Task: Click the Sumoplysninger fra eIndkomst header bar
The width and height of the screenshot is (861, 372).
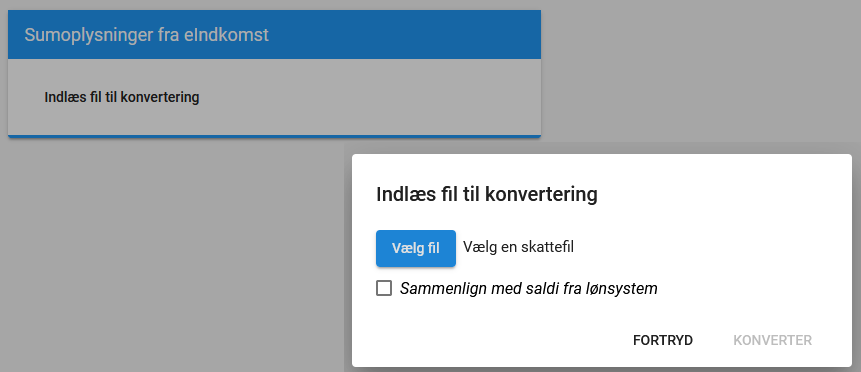Action: [x=274, y=35]
